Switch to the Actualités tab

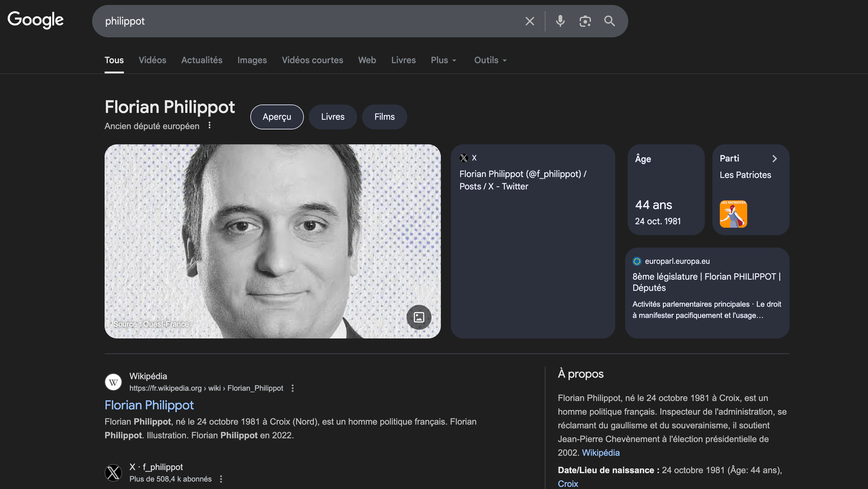(x=201, y=60)
